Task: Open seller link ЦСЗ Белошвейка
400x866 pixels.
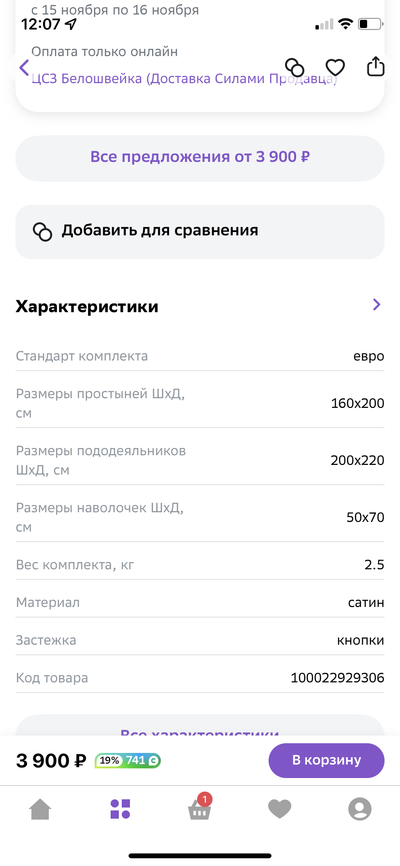Action: pyautogui.click(x=184, y=79)
